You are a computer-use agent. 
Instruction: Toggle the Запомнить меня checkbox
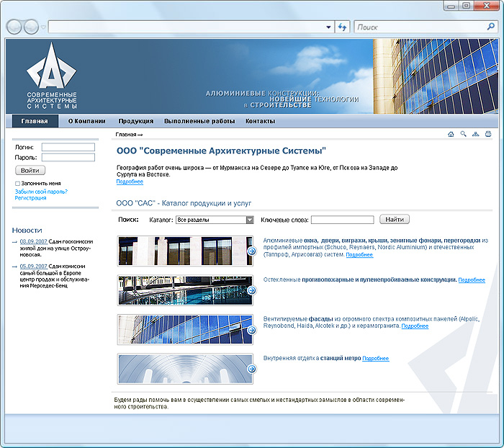coord(18,184)
